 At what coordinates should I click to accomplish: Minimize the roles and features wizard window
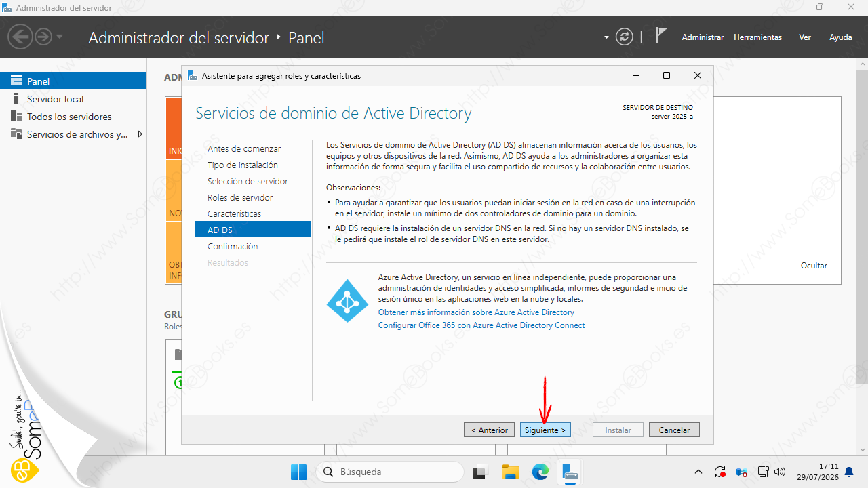click(x=635, y=76)
